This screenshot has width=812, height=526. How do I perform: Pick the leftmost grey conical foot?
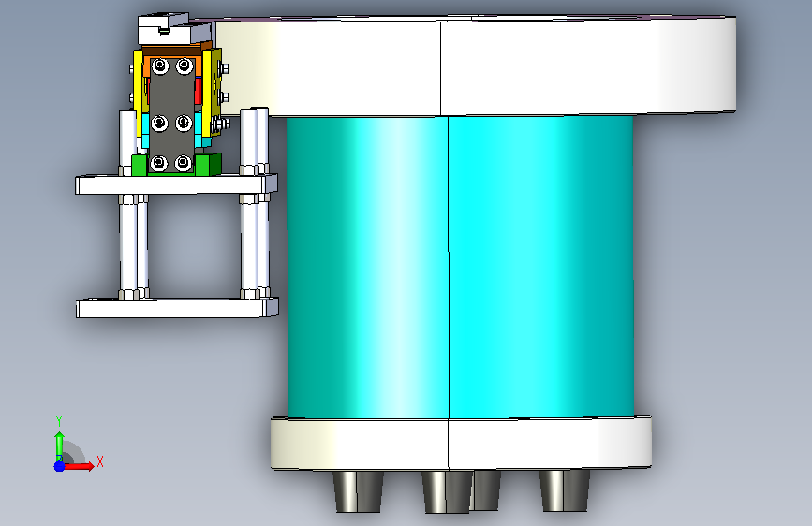pos(358,491)
